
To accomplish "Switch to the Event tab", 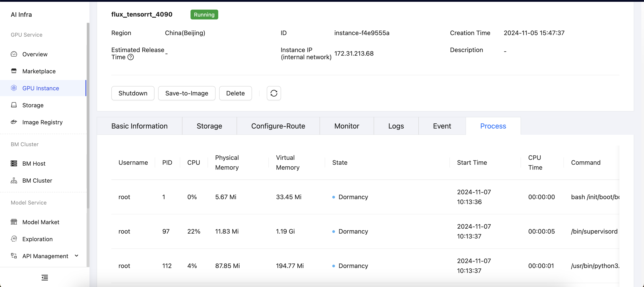I will pos(442,126).
